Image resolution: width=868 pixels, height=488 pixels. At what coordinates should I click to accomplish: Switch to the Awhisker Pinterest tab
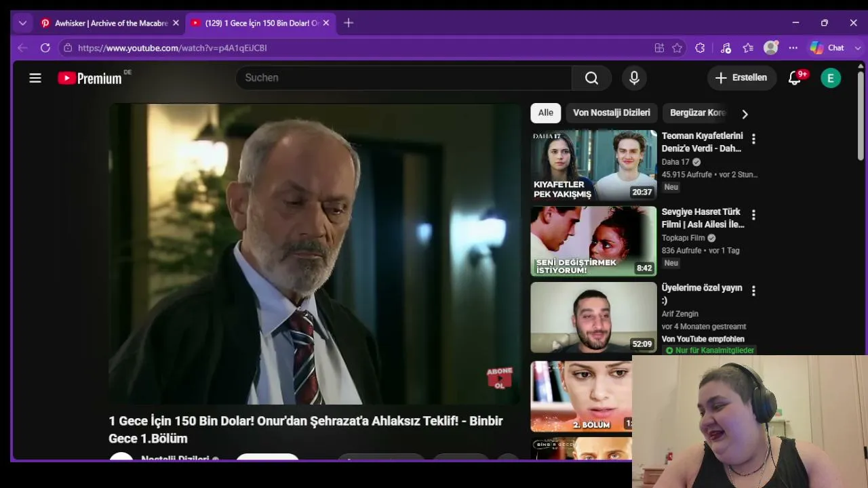[x=108, y=23]
